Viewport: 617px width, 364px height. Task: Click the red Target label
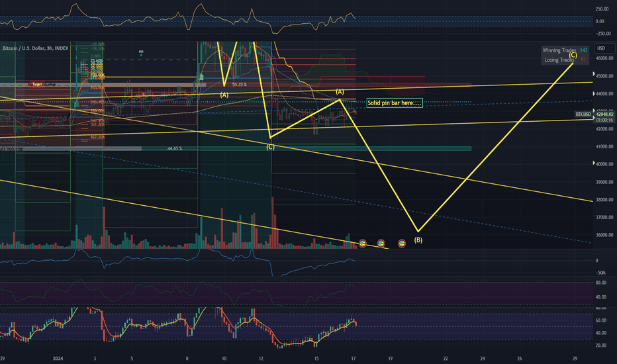coord(37,84)
